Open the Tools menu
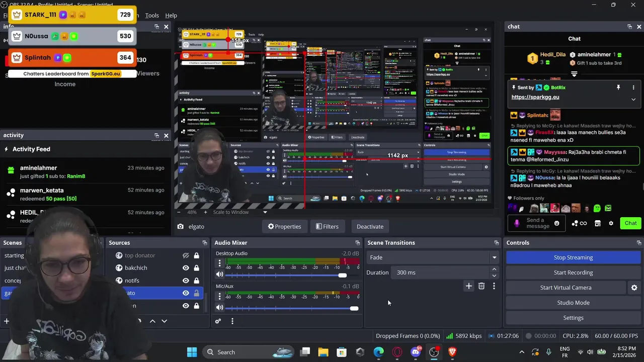The height and width of the screenshot is (362, 644). coord(152,16)
